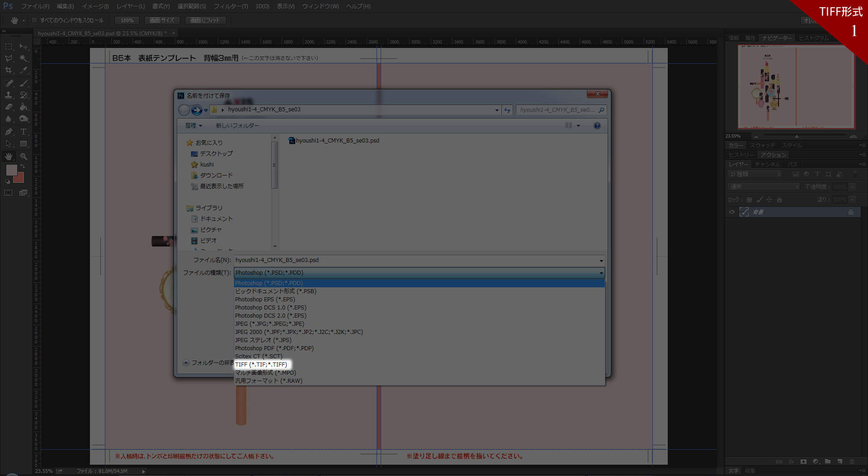
Task: Click foreground color swatch
Action: 11,170
